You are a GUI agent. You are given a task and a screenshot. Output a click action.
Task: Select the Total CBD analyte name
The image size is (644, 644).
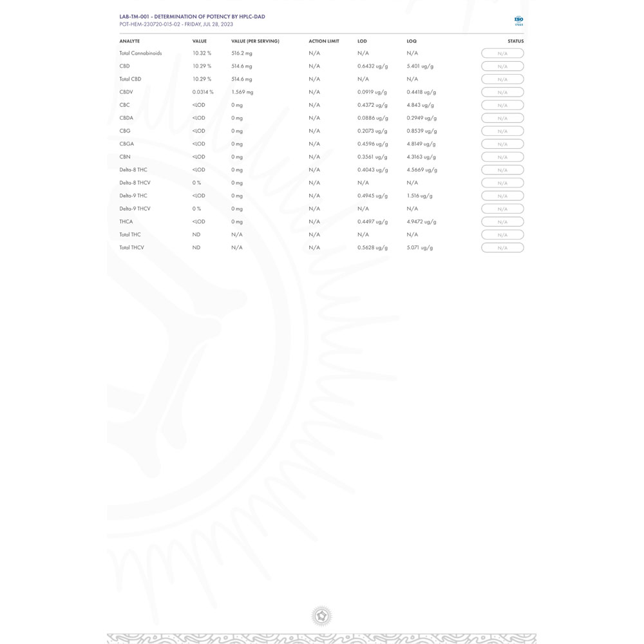click(130, 79)
